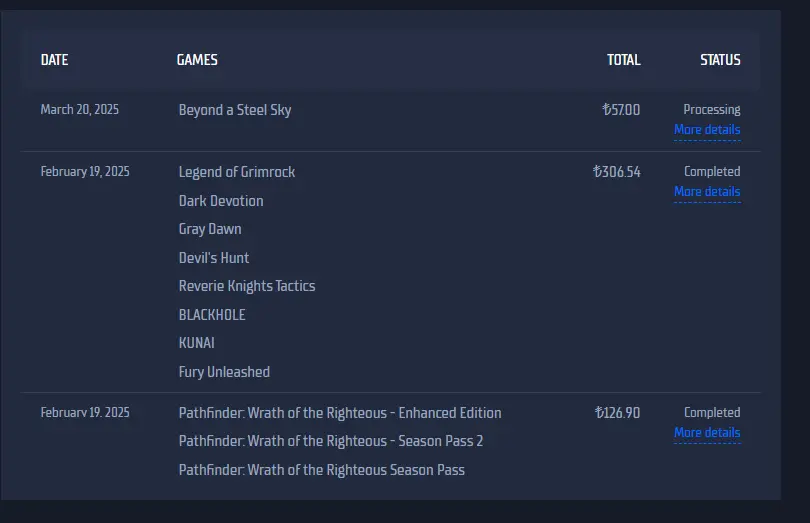
Task: Select Pathfinder Enhanced Edition entry
Action: [340, 413]
